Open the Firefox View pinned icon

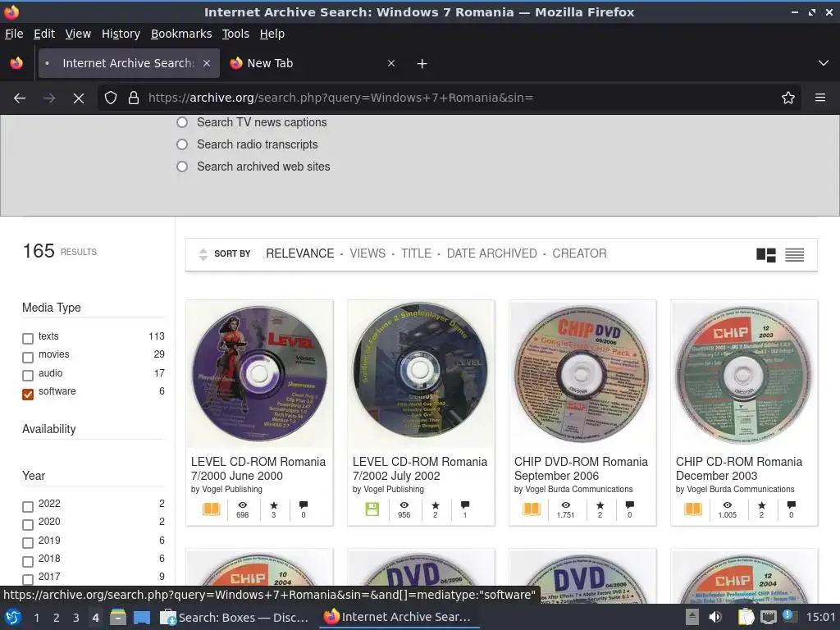[16, 63]
